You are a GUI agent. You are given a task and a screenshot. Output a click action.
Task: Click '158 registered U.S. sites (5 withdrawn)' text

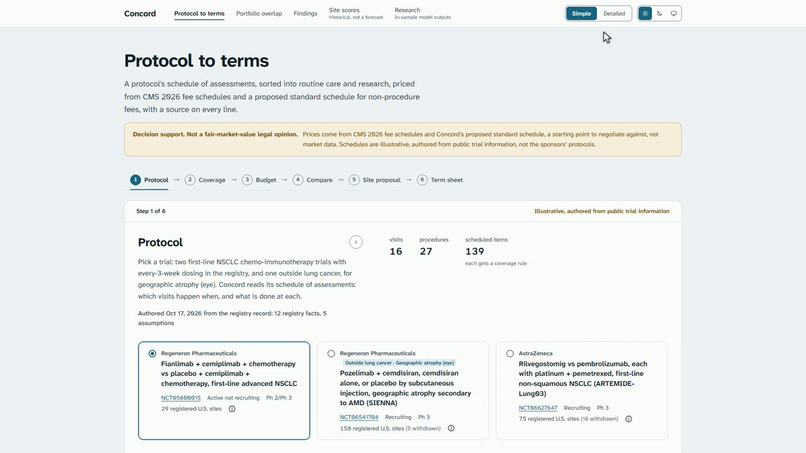(x=390, y=428)
